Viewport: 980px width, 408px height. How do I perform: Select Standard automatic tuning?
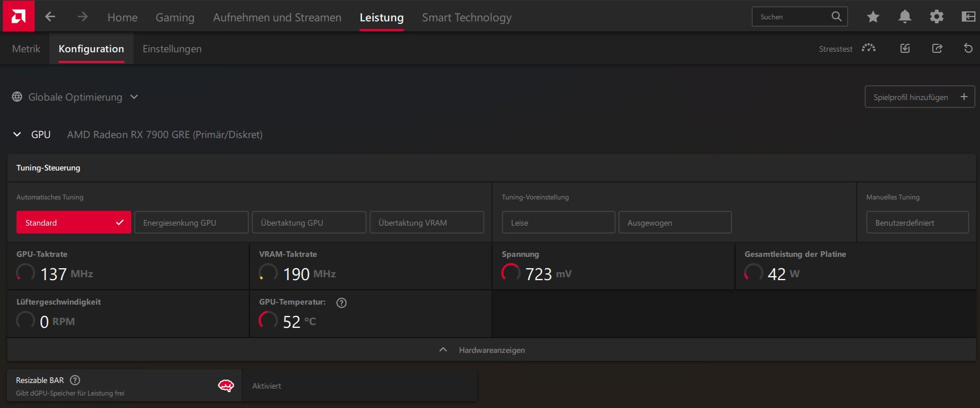74,222
